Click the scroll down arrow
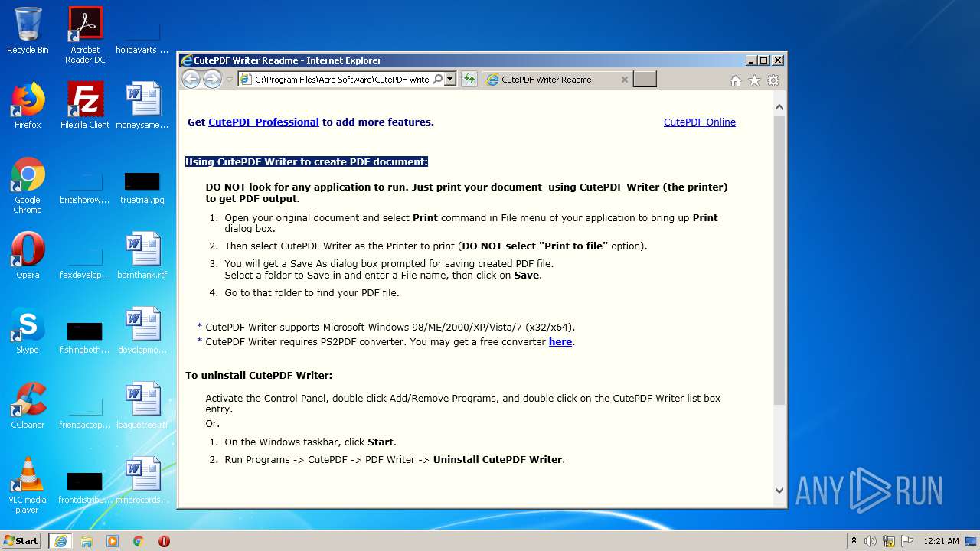Image resolution: width=980 pixels, height=551 pixels. click(779, 491)
